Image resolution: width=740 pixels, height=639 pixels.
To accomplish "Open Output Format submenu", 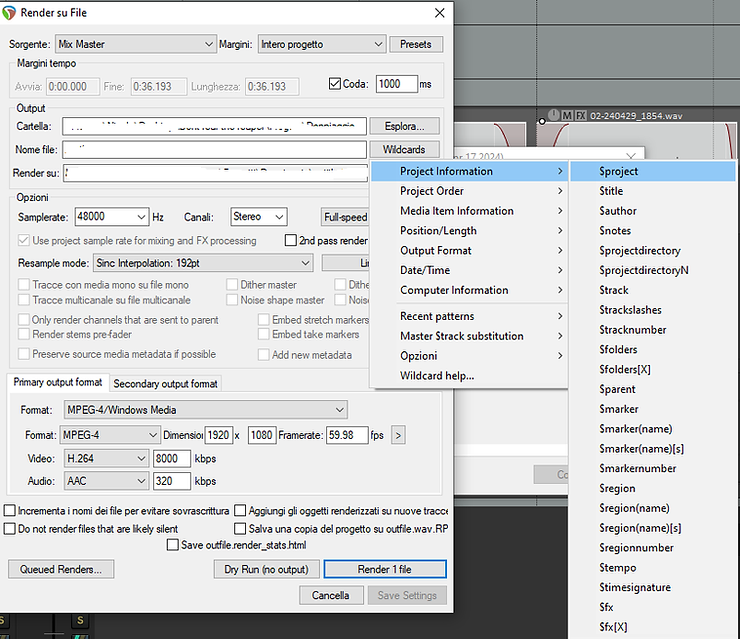I will [x=470, y=251].
